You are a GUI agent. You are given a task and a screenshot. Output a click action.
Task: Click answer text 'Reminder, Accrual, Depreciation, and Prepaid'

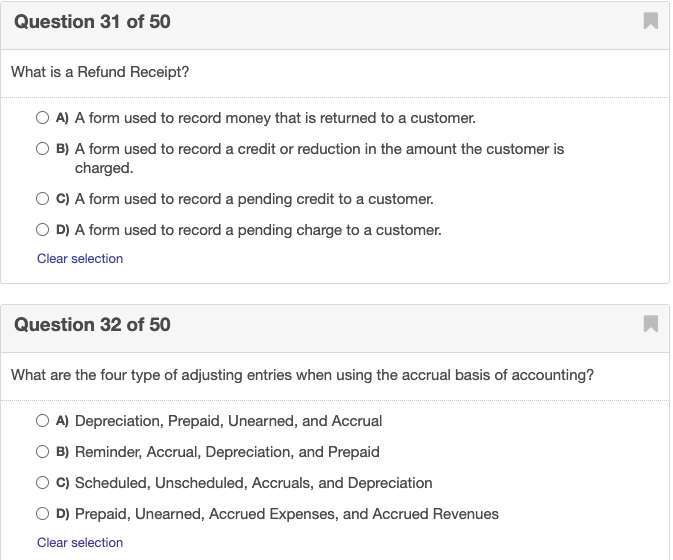[x=227, y=452]
